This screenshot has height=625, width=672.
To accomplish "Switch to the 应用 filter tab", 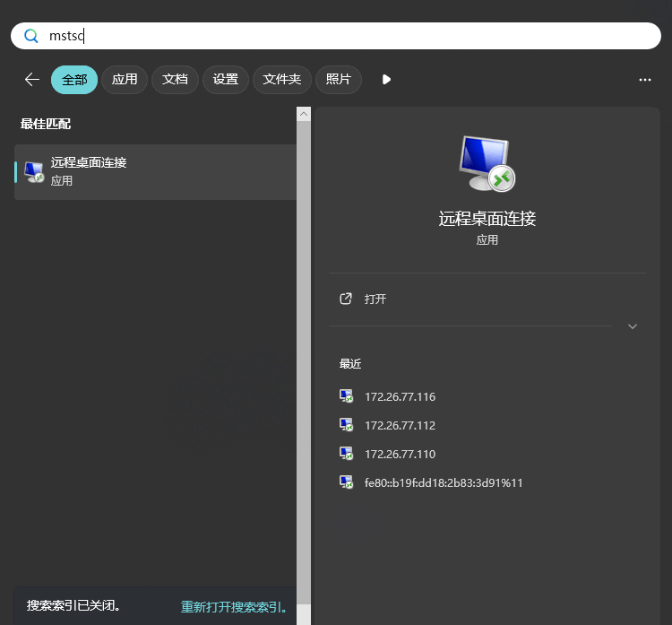I will point(125,80).
